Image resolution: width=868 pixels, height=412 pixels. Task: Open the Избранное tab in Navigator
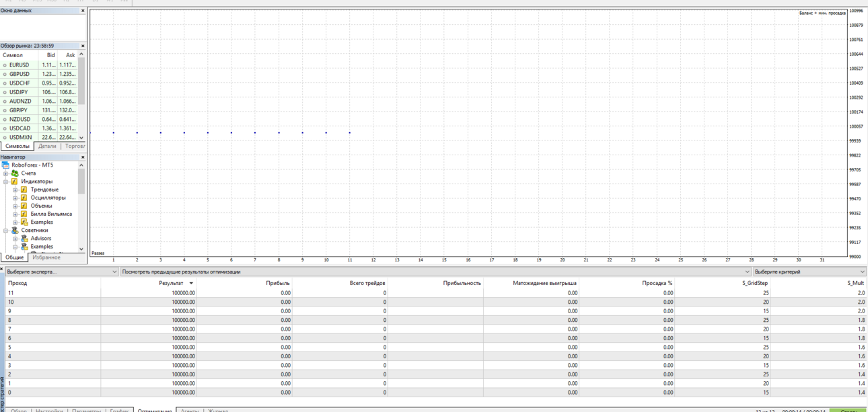coord(46,257)
